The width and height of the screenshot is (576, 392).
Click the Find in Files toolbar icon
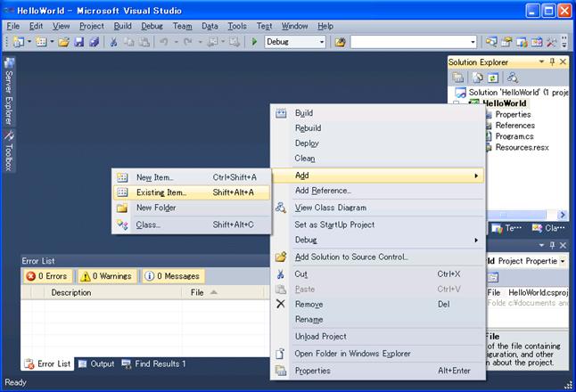pos(341,42)
